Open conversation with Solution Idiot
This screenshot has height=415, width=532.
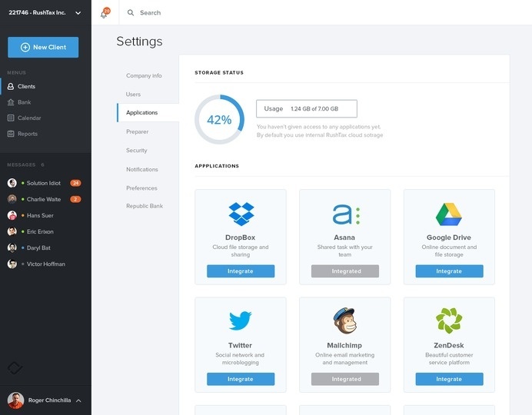[44, 183]
